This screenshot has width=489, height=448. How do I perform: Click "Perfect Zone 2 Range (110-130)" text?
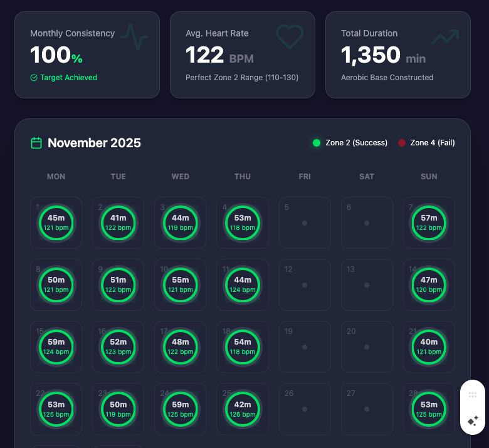pyautogui.click(x=242, y=78)
